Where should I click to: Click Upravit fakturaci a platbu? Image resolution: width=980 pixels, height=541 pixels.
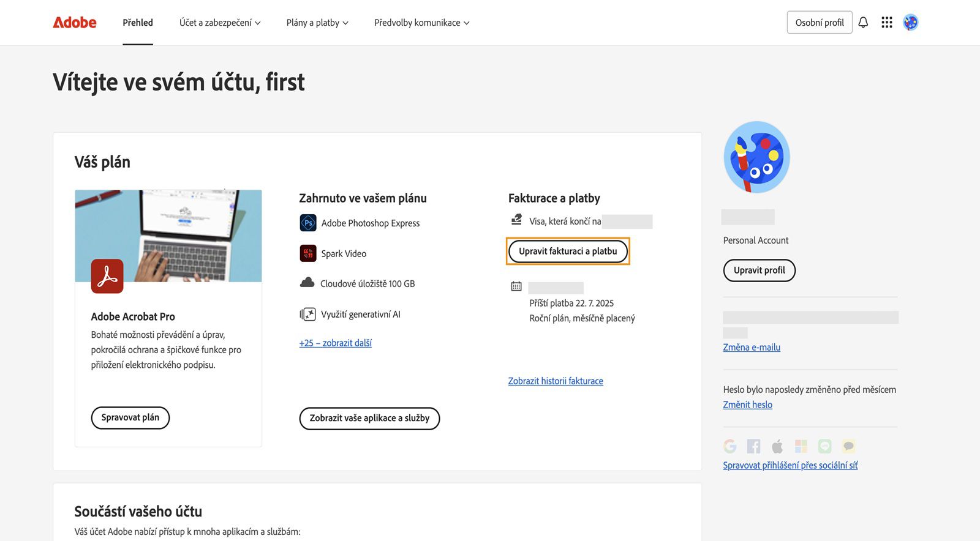pyautogui.click(x=567, y=251)
